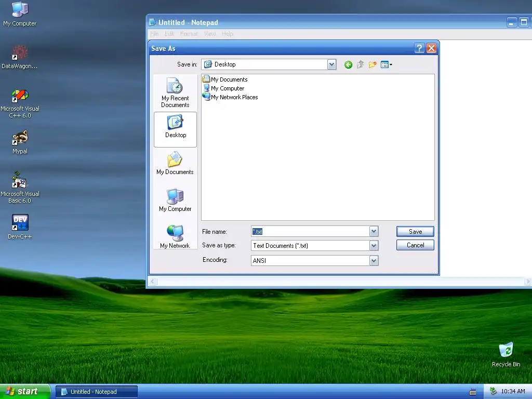Image resolution: width=532 pixels, height=399 pixels.
Task: Select My Network Places in file list
Action: click(x=230, y=97)
